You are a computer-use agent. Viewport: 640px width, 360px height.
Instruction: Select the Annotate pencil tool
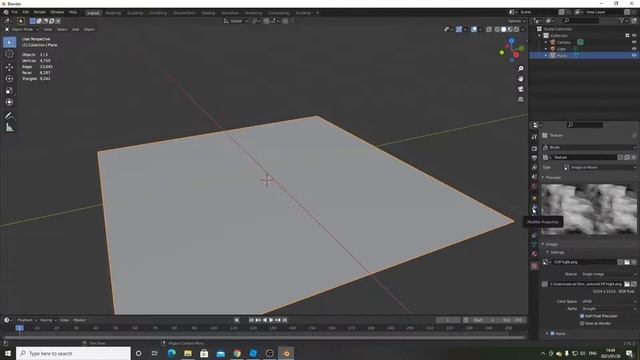(x=9, y=116)
